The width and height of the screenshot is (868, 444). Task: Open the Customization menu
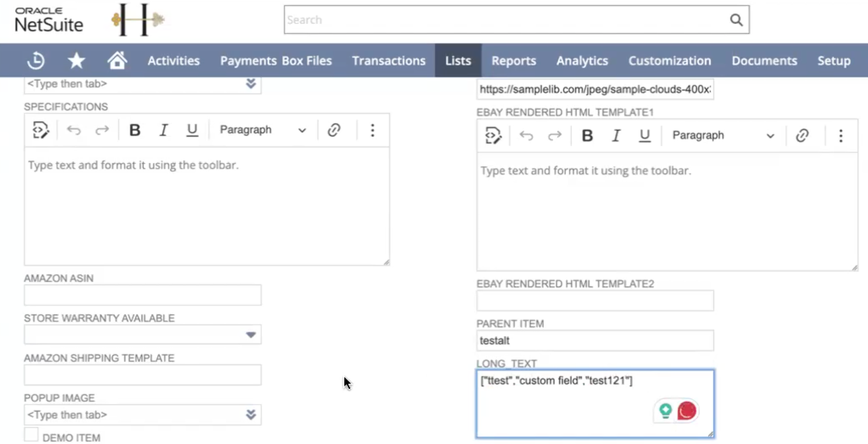(x=670, y=60)
